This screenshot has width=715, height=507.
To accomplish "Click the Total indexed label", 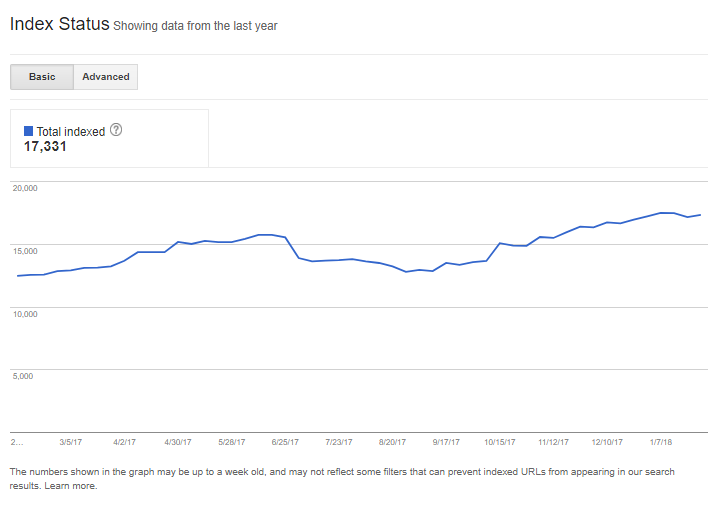I will [71, 132].
